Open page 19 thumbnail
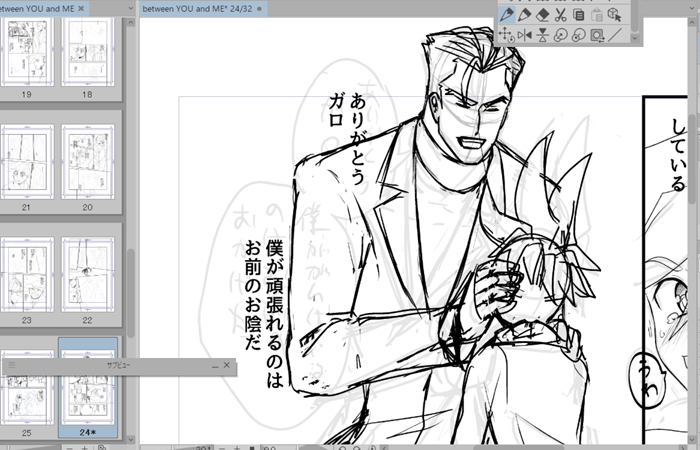This screenshot has height=450, width=700. [27, 52]
